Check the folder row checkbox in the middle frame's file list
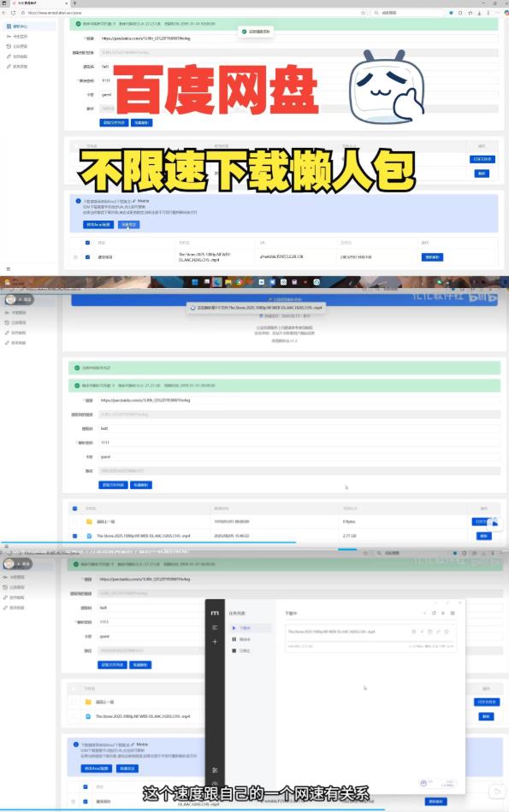Screen dimensions: 509x812 (75, 522)
